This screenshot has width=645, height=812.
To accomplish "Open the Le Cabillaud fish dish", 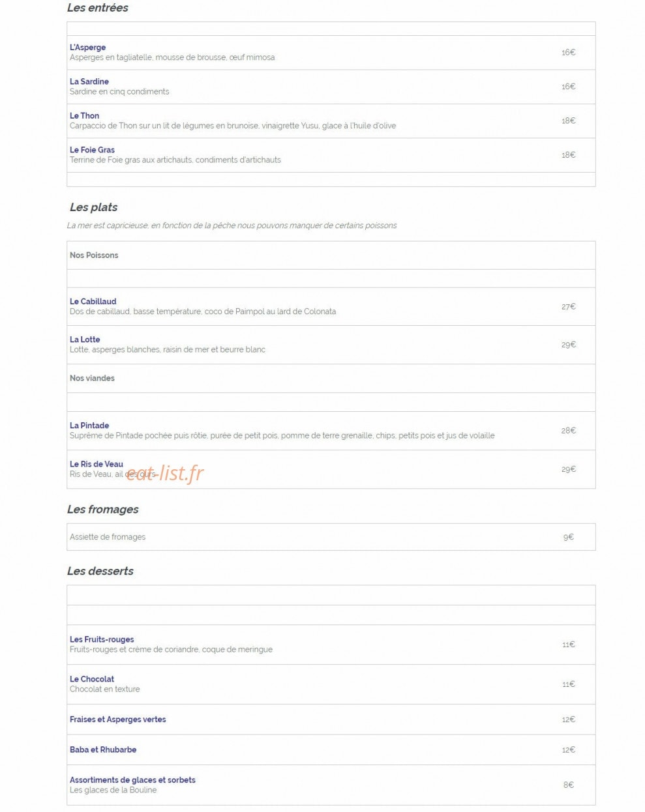I will (x=93, y=301).
